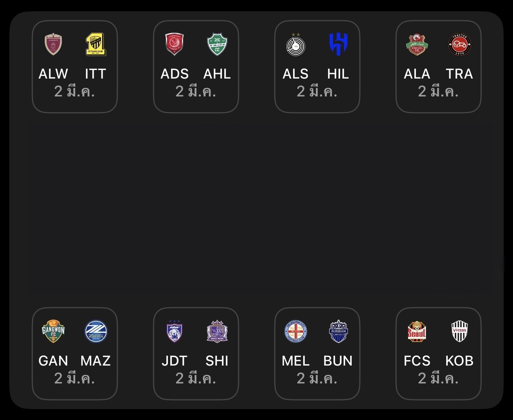
Task: Tap the date under FCS vs KOB
Action: point(438,378)
